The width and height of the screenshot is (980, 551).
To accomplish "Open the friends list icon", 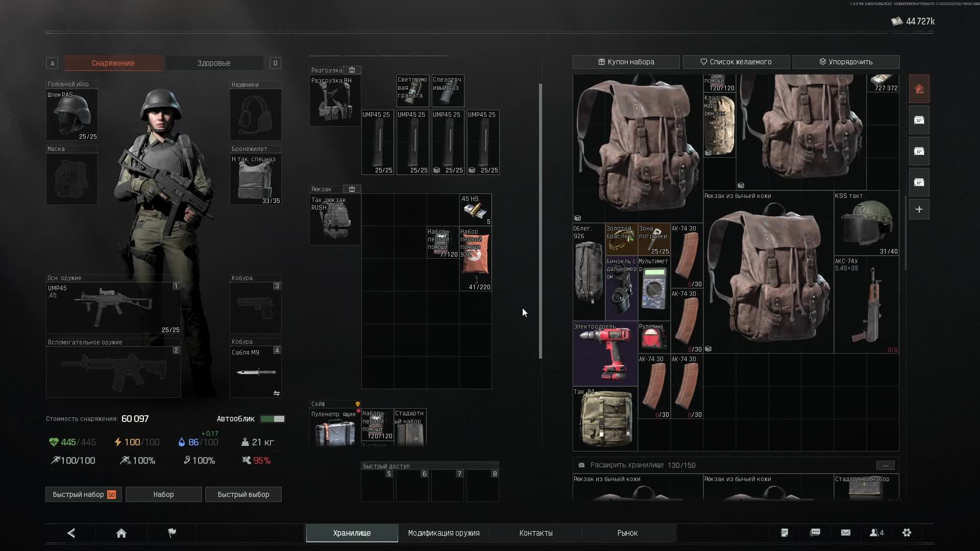I will click(876, 533).
